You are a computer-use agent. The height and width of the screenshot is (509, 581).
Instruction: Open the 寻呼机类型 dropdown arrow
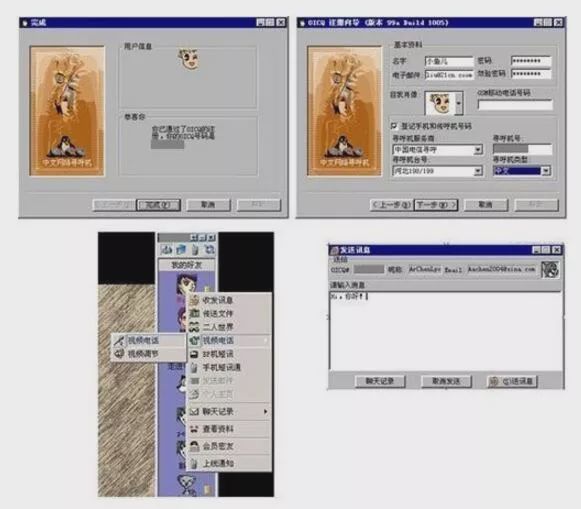tap(546, 170)
